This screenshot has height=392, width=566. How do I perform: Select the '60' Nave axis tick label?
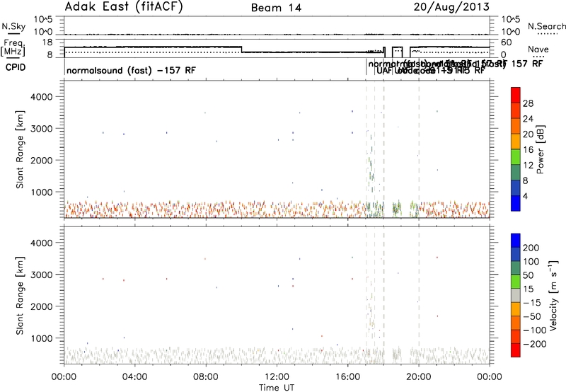(x=507, y=42)
